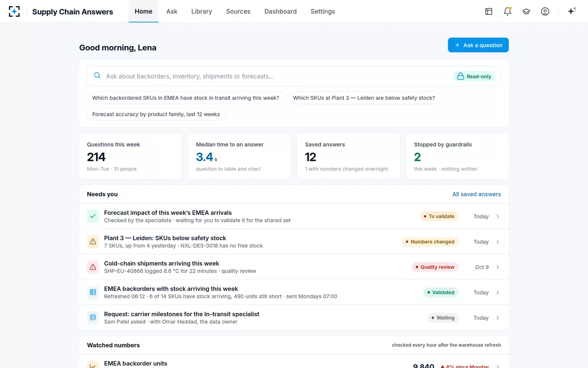This screenshot has height=368, width=588.
Task: Click the warning triangle on Plant 3 Leiden row
Action: click(93, 242)
